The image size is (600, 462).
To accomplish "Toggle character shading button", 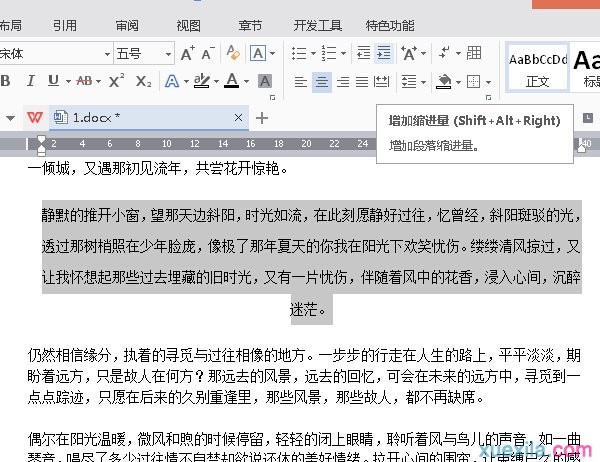I will pyautogui.click(x=265, y=81).
